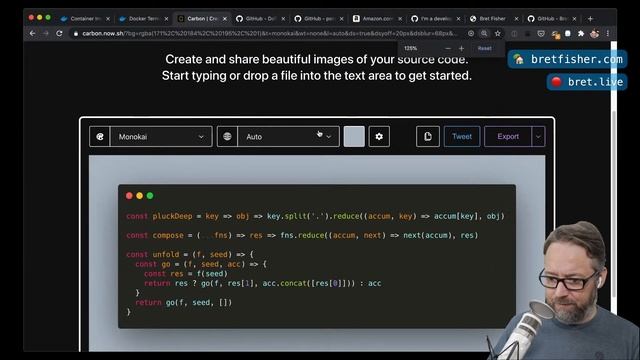Click the word 'compose' in the code
Image resolution: width=640 pixels, height=360 pixels.
click(168, 235)
